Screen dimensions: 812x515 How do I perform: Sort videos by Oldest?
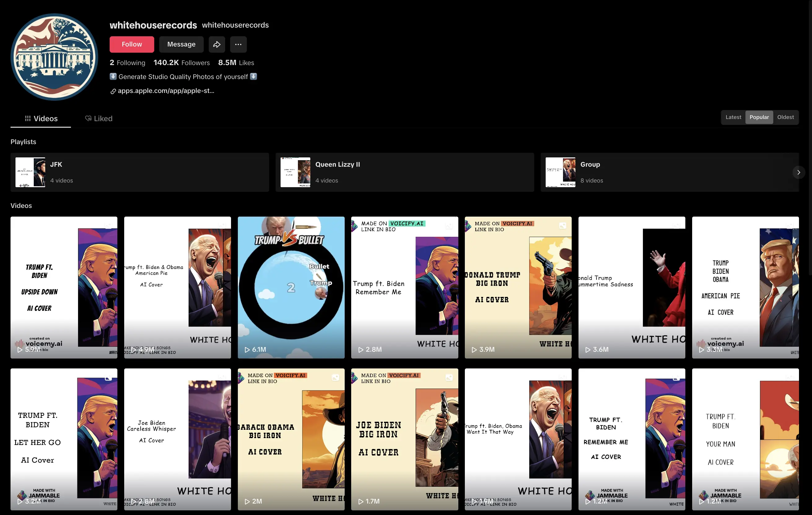click(785, 117)
